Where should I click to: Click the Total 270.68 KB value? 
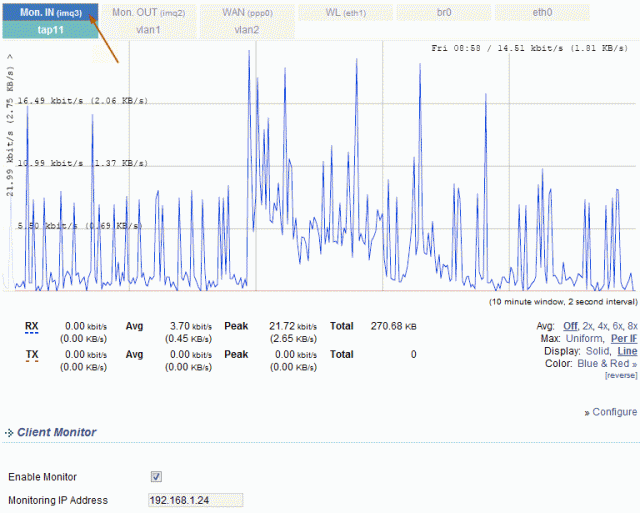coord(393,326)
